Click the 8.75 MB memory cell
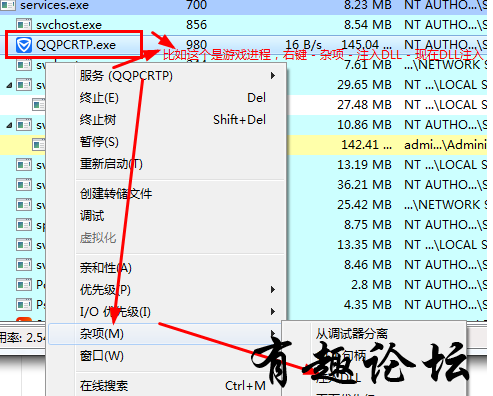 click(368, 225)
